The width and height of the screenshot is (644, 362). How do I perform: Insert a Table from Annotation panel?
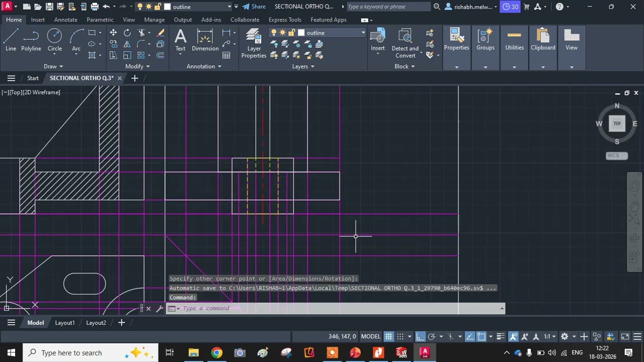(226, 55)
